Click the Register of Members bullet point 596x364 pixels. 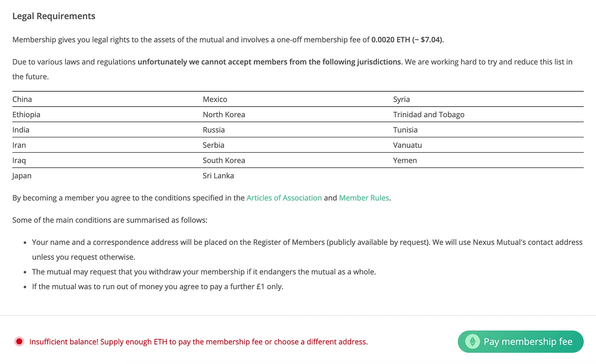[307, 250]
